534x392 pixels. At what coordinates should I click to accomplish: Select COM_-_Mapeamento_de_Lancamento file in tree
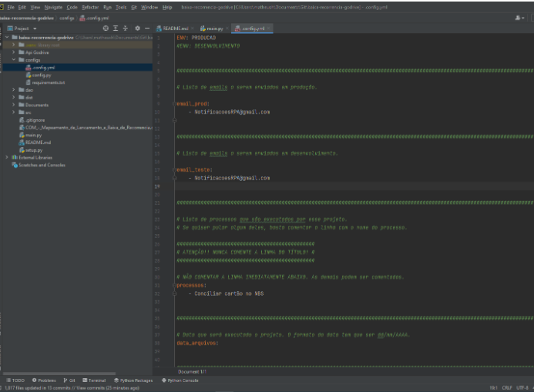[x=86, y=128]
